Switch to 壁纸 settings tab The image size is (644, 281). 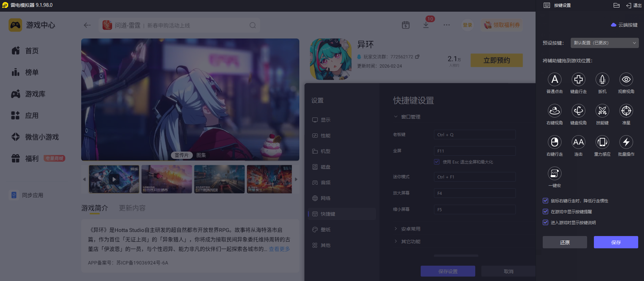[x=321, y=230]
